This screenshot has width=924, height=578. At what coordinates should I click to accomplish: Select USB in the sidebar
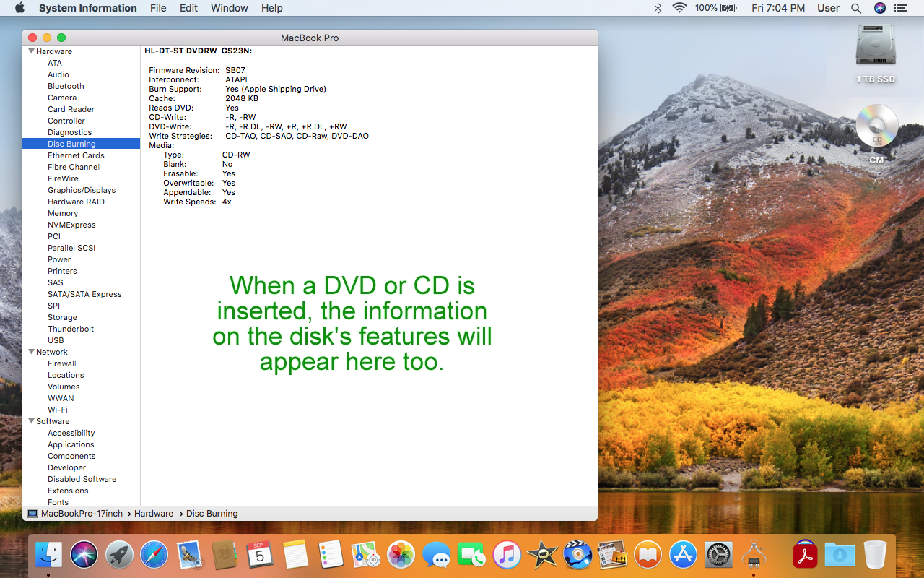pos(56,340)
